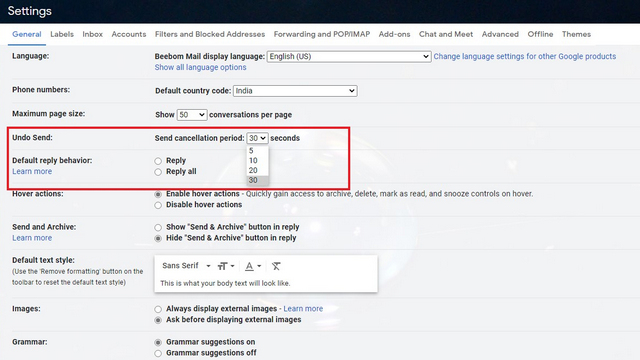Screen dimensions: 640x360
Task: Click Show all language options link
Action: click(200, 67)
